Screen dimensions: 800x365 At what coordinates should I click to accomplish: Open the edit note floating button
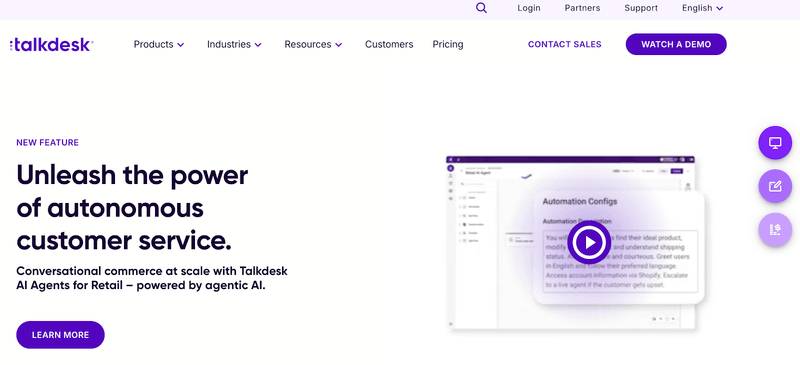click(775, 186)
